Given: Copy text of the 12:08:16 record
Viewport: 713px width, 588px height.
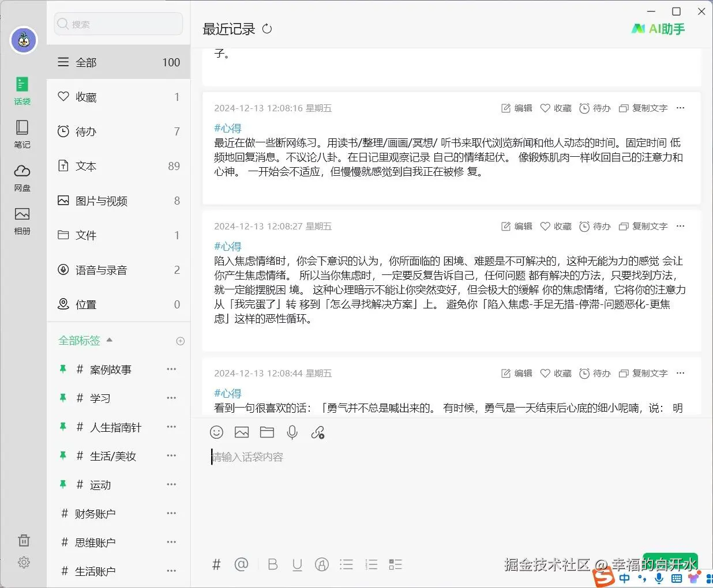Looking at the screenshot, I should (x=643, y=108).
